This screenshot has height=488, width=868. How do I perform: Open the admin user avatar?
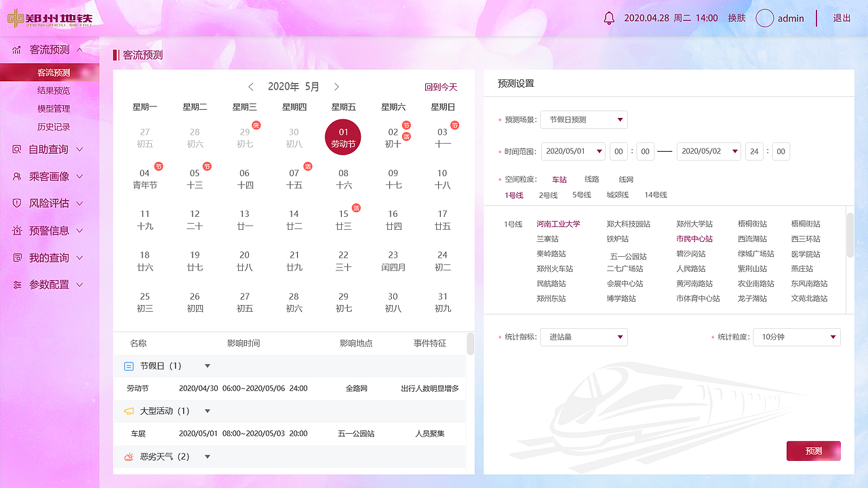tap(765, 18)
